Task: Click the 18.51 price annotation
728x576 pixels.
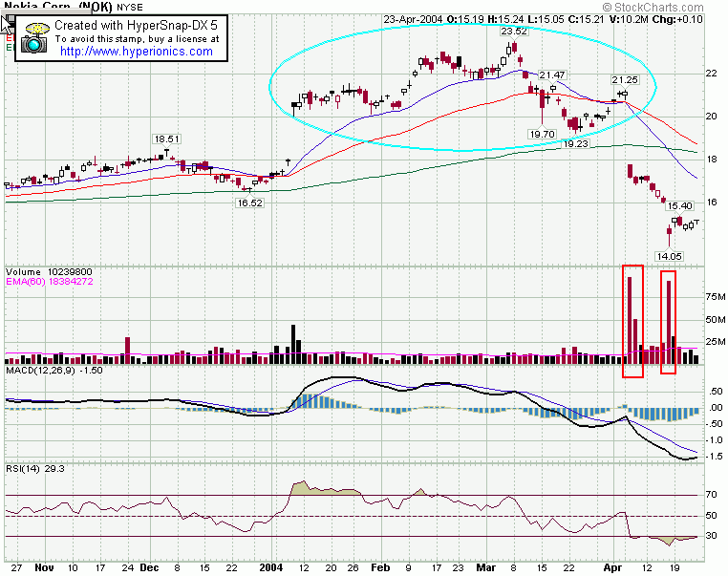Action: point(167,139)
